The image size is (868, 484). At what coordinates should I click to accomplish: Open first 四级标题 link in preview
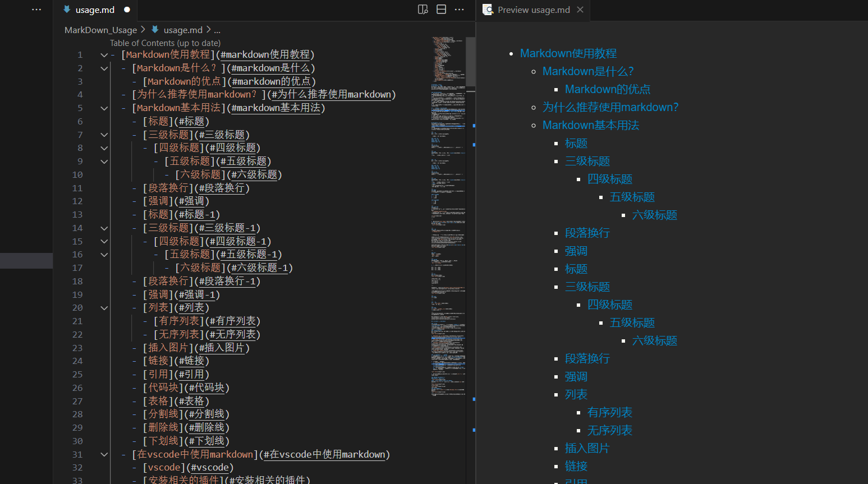coord(610,179)
